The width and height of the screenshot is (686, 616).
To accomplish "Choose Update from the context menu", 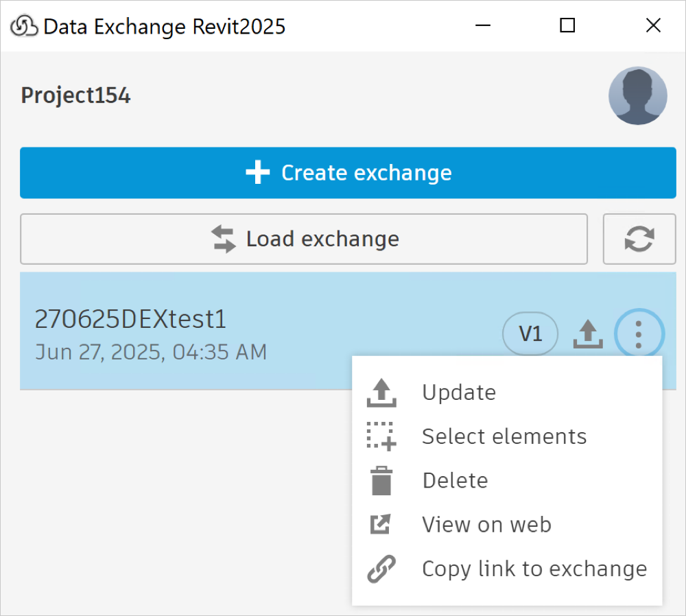I will 507,392.
